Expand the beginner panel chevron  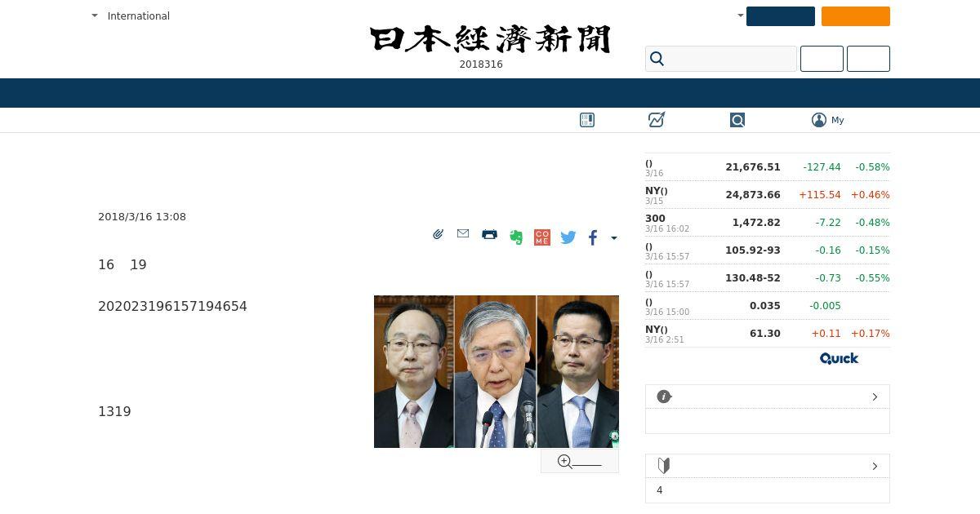pos(875,466)
